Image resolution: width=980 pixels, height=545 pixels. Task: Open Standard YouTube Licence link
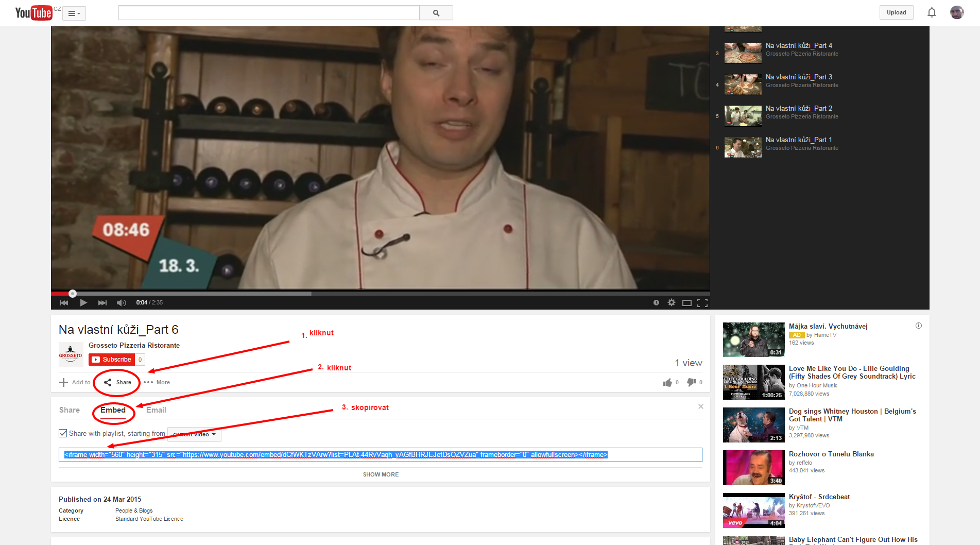(149, 519)
